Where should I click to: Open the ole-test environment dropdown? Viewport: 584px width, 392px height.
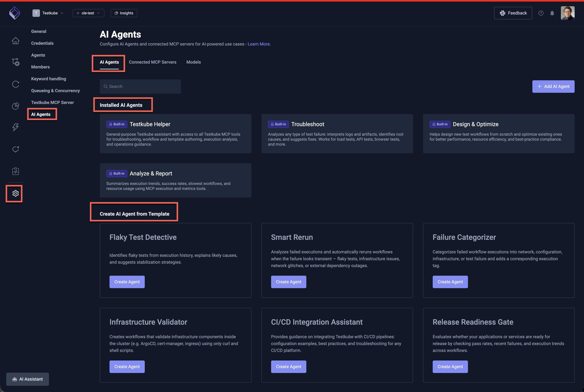[x=88, y=13]
